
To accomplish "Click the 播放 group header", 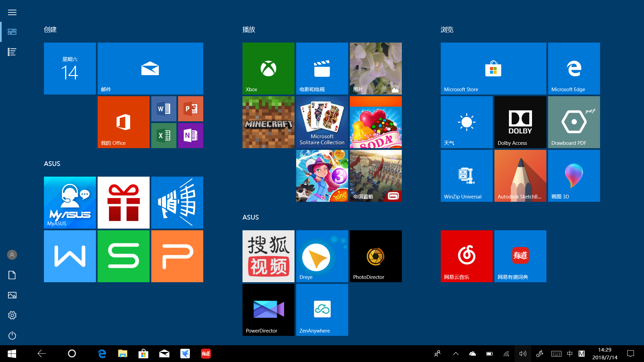I will [249, 29].
